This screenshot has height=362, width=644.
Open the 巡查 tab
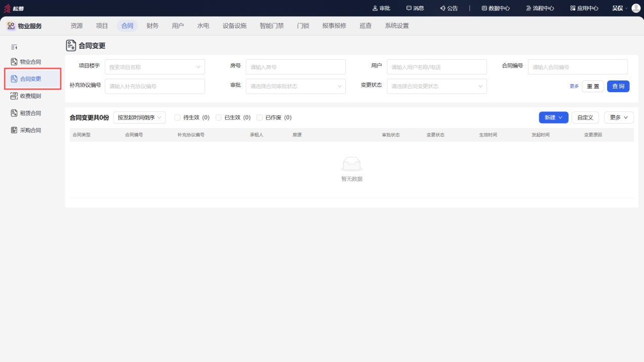coord(366,26)
